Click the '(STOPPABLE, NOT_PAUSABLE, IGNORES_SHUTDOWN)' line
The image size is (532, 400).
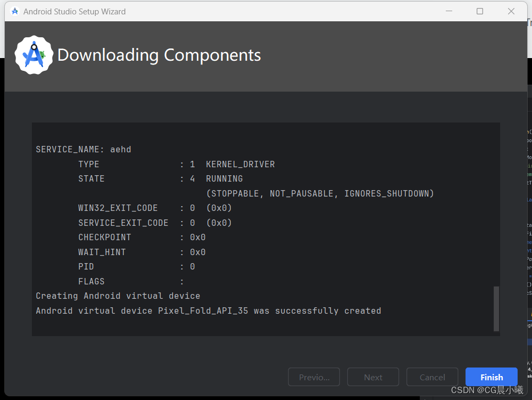[x=320, y=193]
